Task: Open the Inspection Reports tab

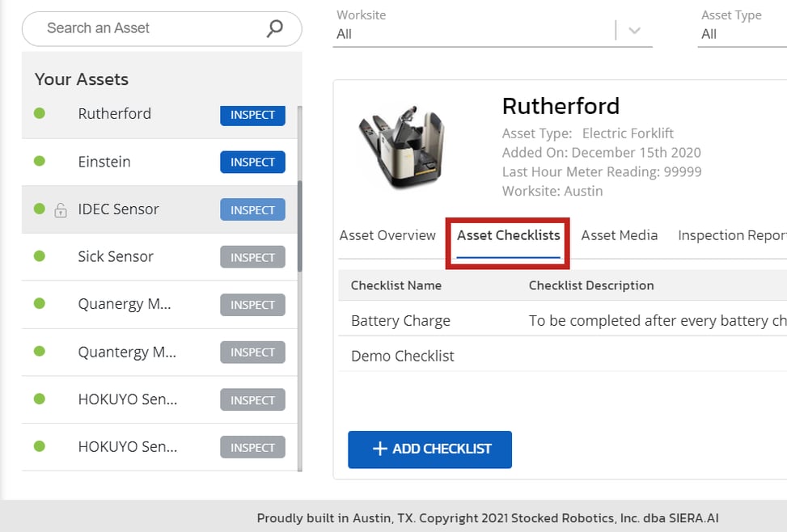Action: pyautogui.click(x=730, y=235)
